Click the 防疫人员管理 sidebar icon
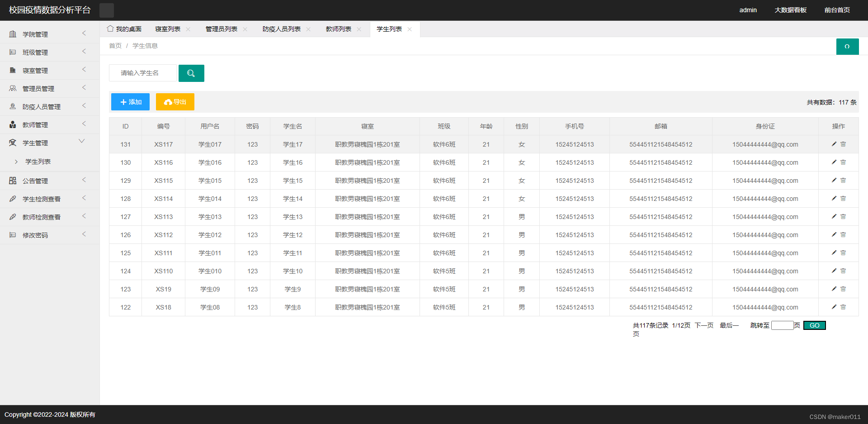 (x=13, y=107)
